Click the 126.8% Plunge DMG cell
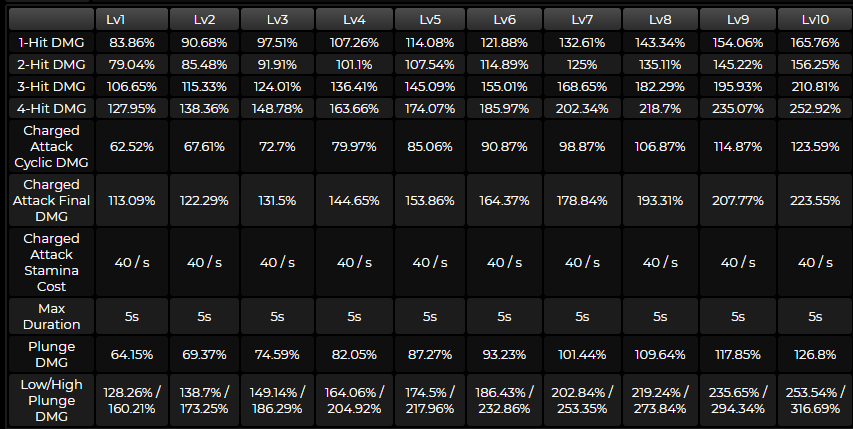853x429 pixels. tap(815, 354)
